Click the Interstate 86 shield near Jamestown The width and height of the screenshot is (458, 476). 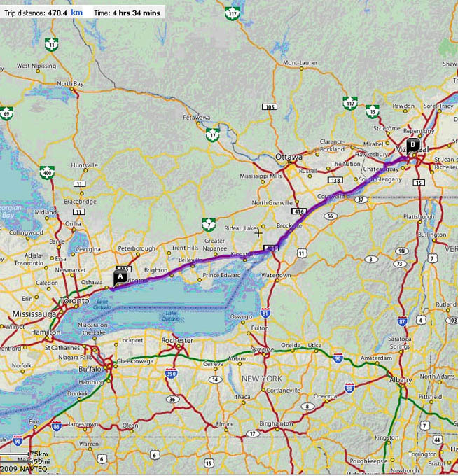(x=57, y=425)
